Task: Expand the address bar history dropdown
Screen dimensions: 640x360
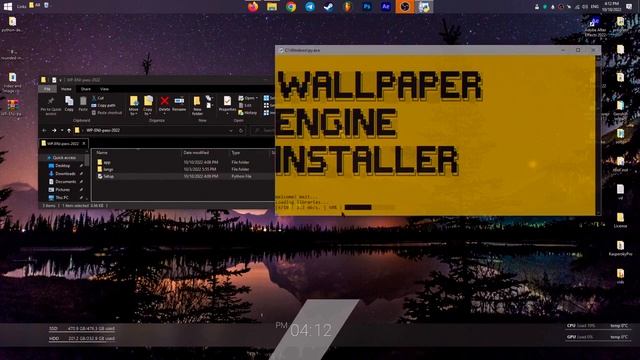Action: 231,131
